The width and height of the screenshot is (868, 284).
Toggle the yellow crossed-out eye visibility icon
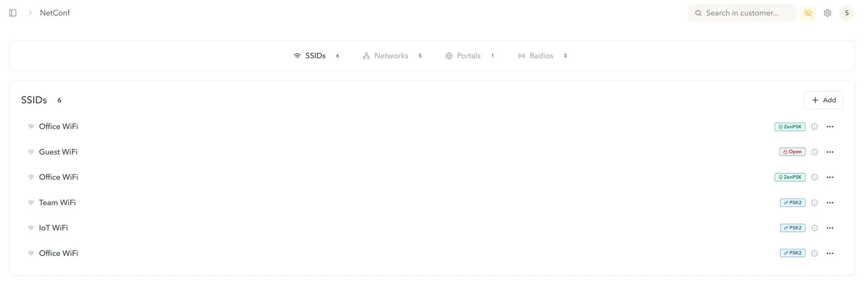[x=808, y=13]
